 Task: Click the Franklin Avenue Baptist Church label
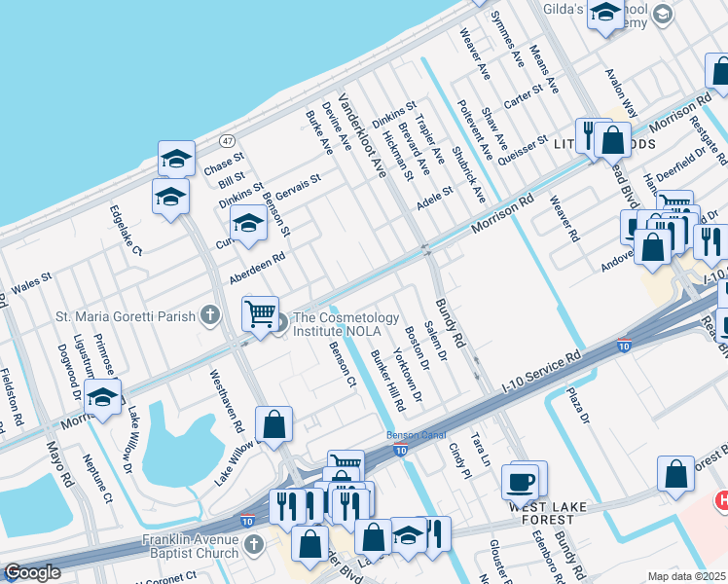click(x=191, y=546)
